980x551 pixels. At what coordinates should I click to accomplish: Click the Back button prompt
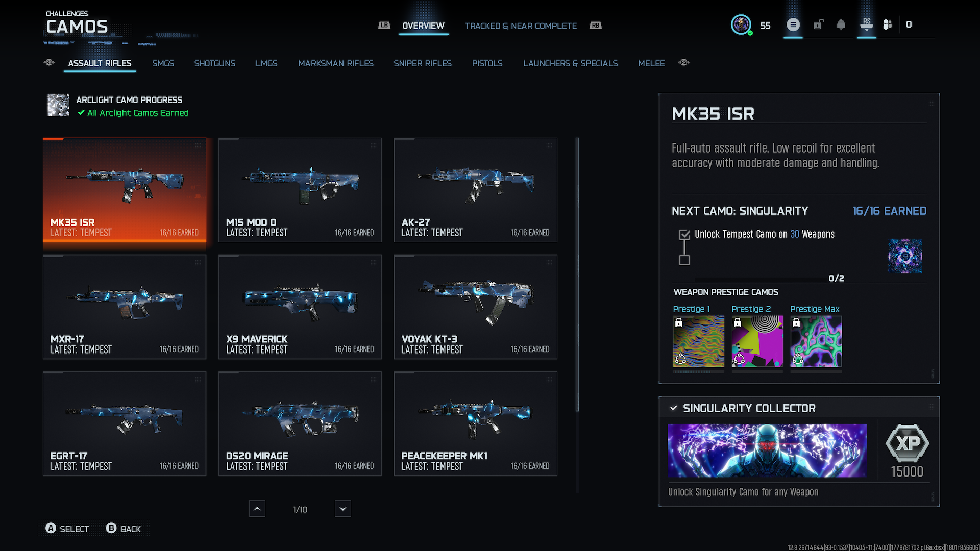click(x=124, y=529)
